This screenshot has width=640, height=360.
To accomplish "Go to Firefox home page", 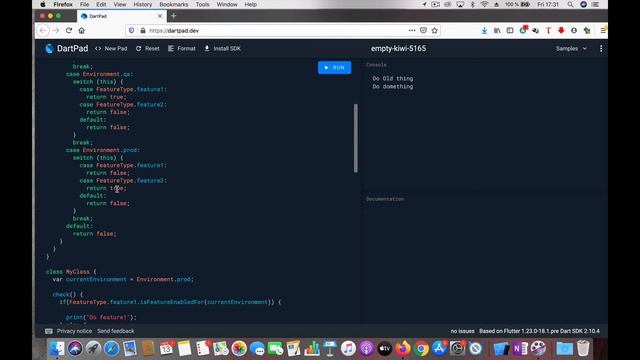I will pyautogui.click(x=82, y=31).
